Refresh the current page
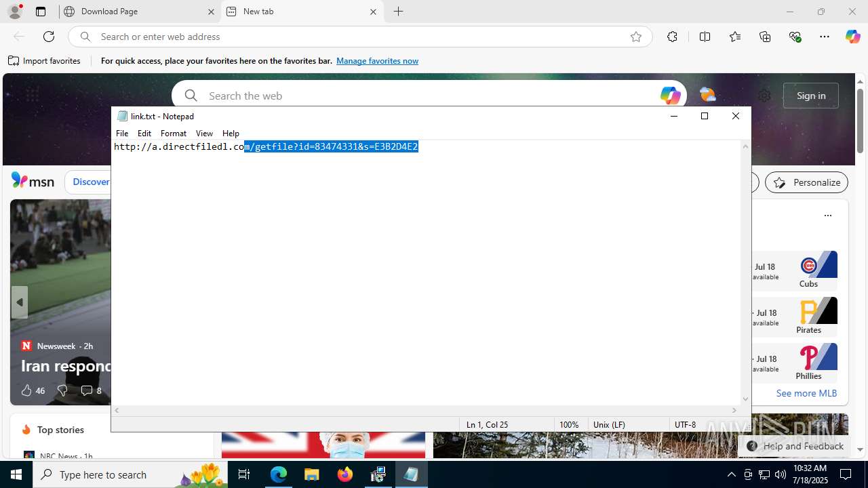The image size is (868, 488). click(x=49, y=37)
